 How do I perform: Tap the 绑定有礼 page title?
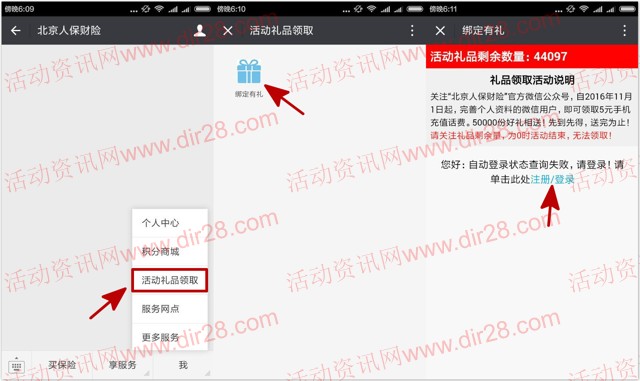[483, 30]
